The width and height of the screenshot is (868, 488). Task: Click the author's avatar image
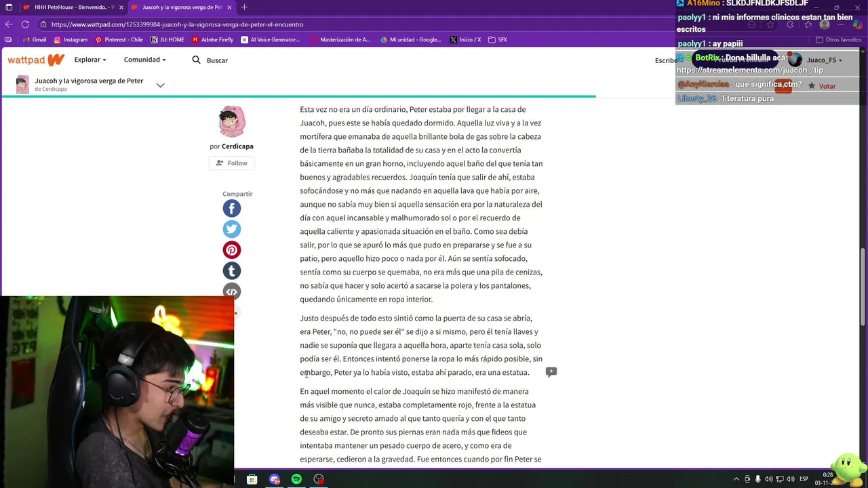pyautogui.click(x=232, y=121)
